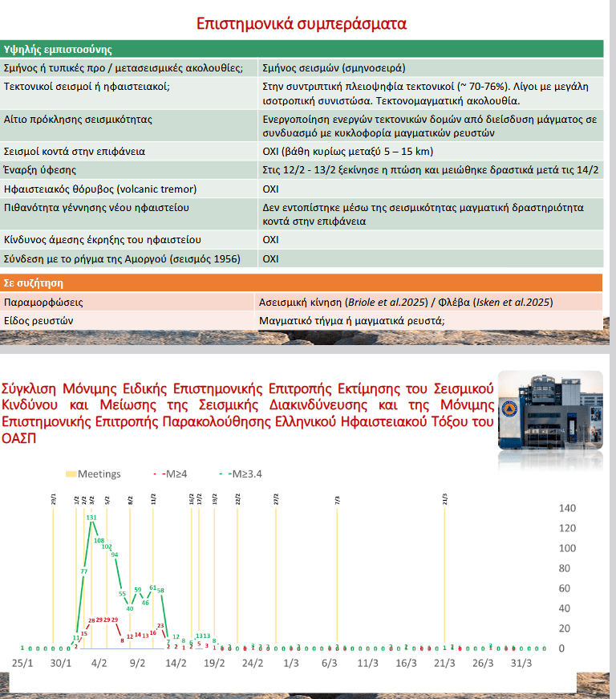Click the green 'Υψηλής εμπιστοσύνης' header bar
This screenshot has height=699, width=616.
coord(302,50)
